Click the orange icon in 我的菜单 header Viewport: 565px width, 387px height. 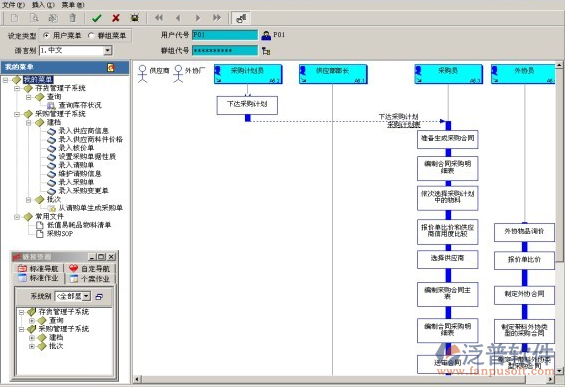point(111,67)
